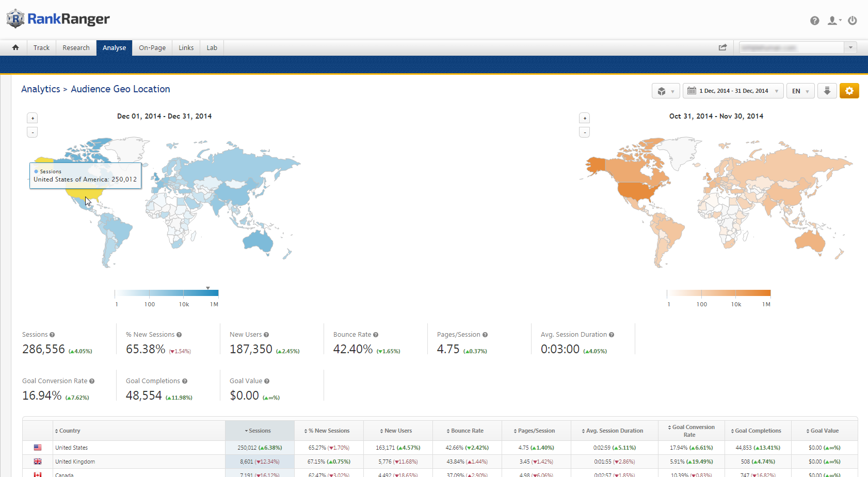The image size is (868, 477).
Task: Open the help question mark icon top right
Action: click(x=814, y=21)
